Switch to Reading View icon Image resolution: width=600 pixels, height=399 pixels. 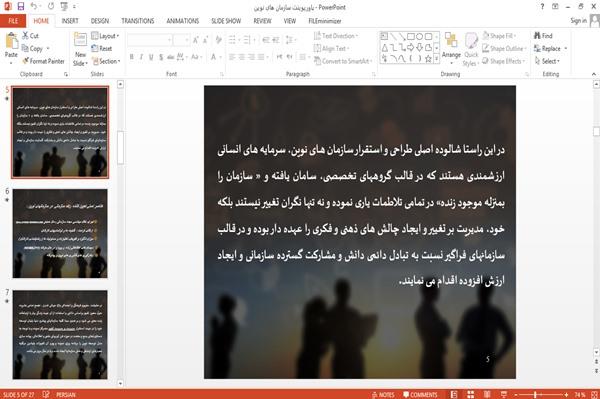click(x=487, y=395)
